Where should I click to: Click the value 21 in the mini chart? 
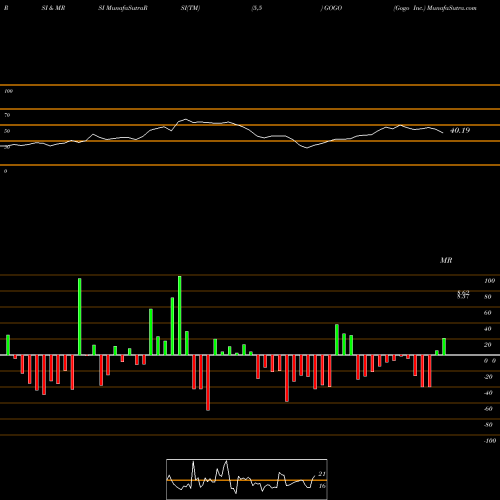point(322,474)
